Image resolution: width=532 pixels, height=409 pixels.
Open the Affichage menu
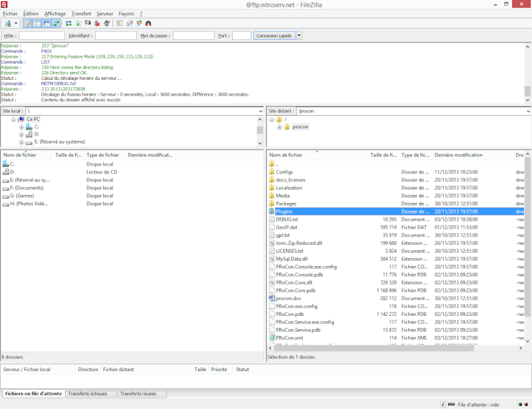pos(55,13)
